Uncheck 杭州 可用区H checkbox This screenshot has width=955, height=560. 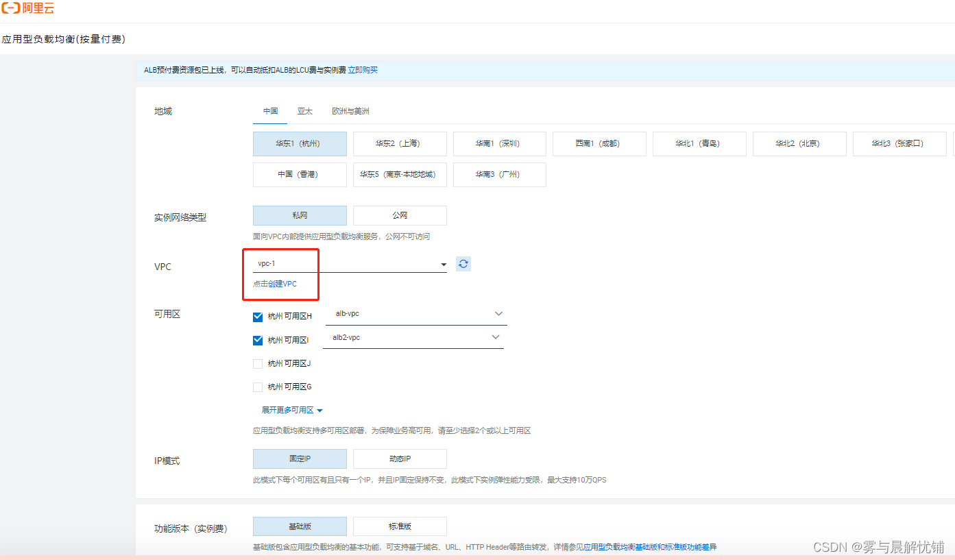coord(258,317)
